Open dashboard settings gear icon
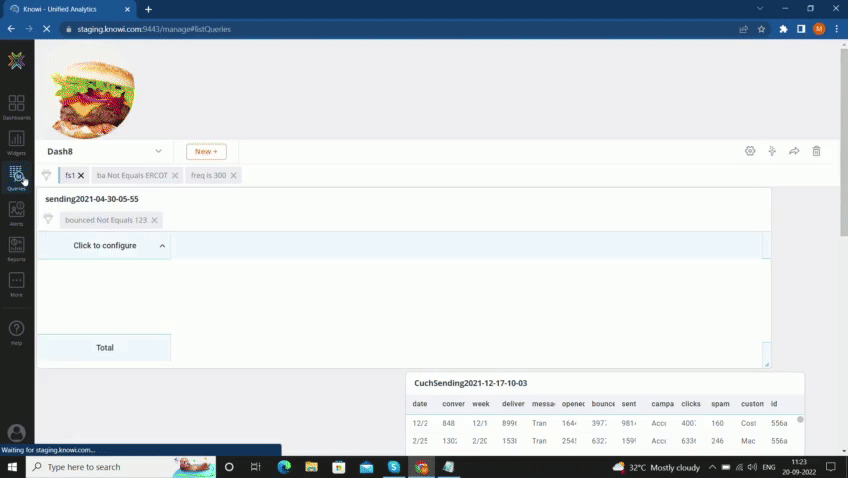Image resolution: width=848 pixels, height=478 pixels. click(x=750, y=151)
